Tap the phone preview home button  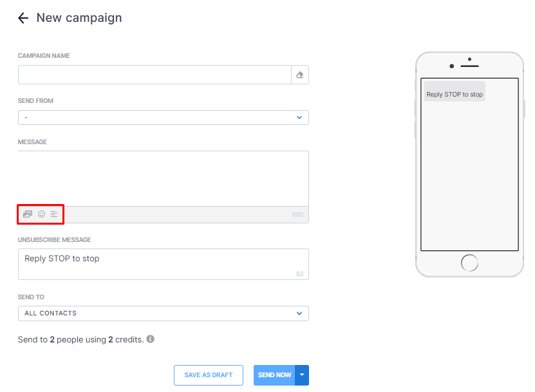469,263
